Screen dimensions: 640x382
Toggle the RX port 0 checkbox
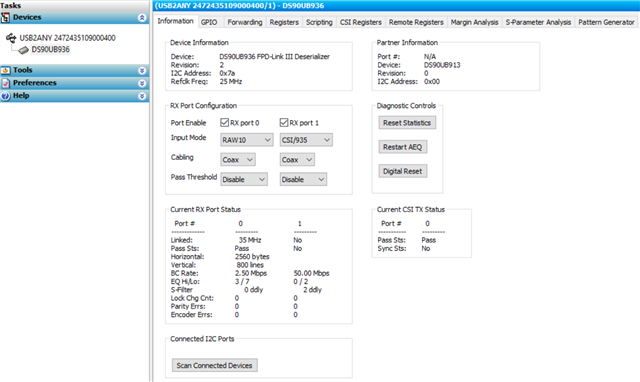pyautogui.click(x=224, y=122)
